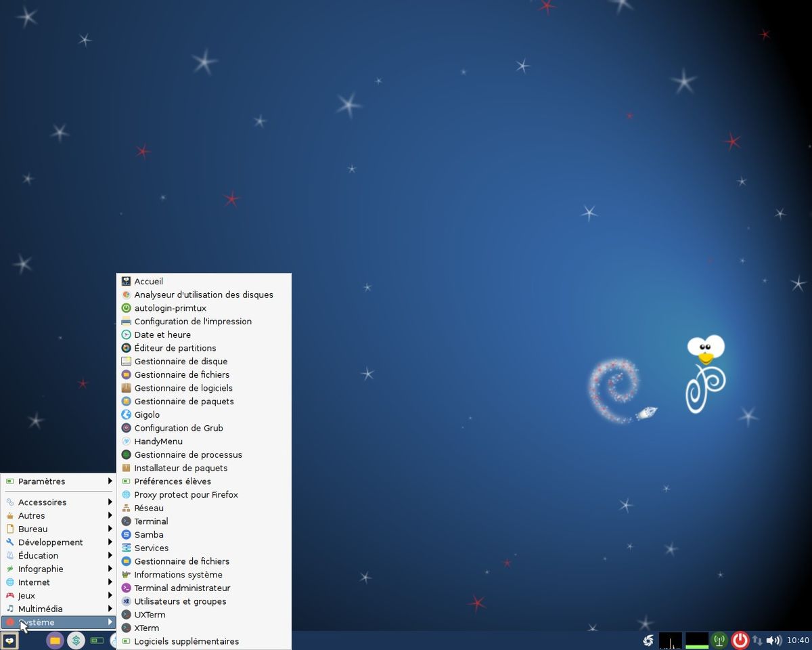Expand the Paramètres submenu arrow
812x650 pixels.
pyautogui.click(x=110, y=481)
